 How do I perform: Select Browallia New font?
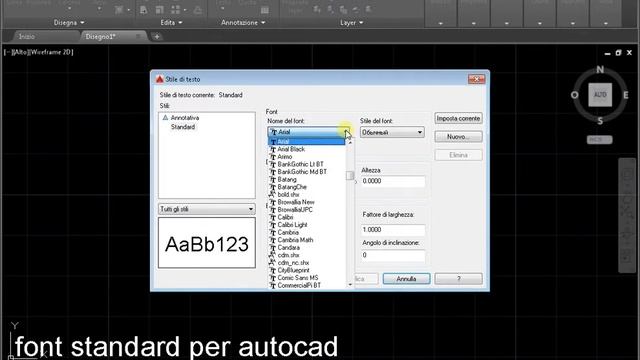coord(296,202)
